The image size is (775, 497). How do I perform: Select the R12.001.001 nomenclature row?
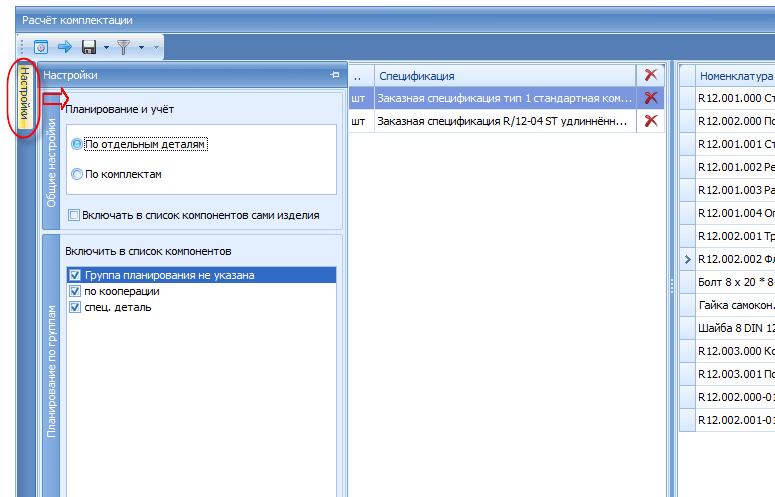[735, 144]
